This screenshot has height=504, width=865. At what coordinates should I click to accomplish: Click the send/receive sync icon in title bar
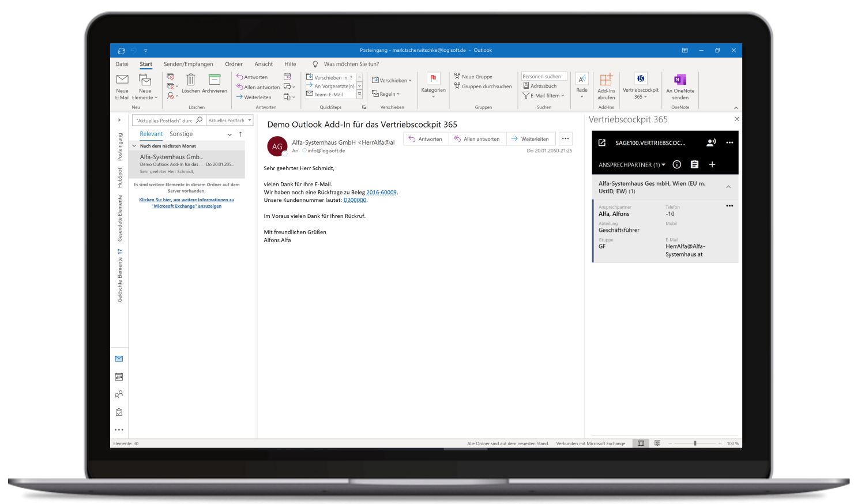coord(121,51)
